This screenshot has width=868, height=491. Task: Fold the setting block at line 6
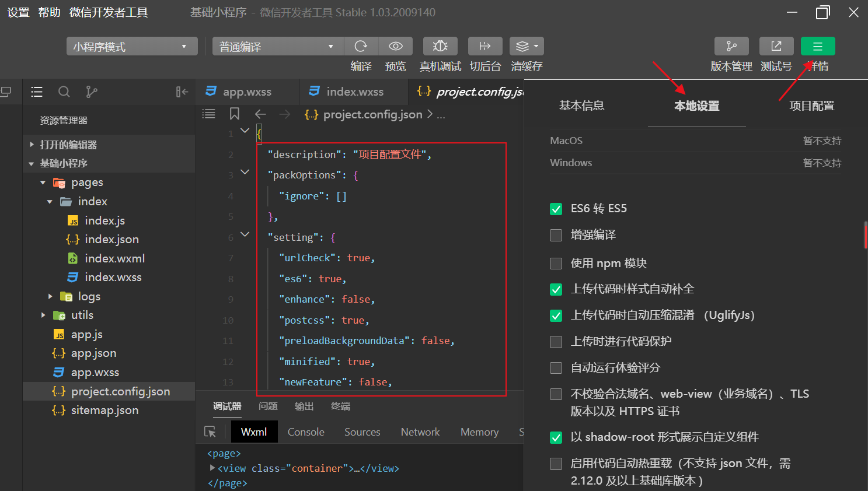click(x=245, y=234)
